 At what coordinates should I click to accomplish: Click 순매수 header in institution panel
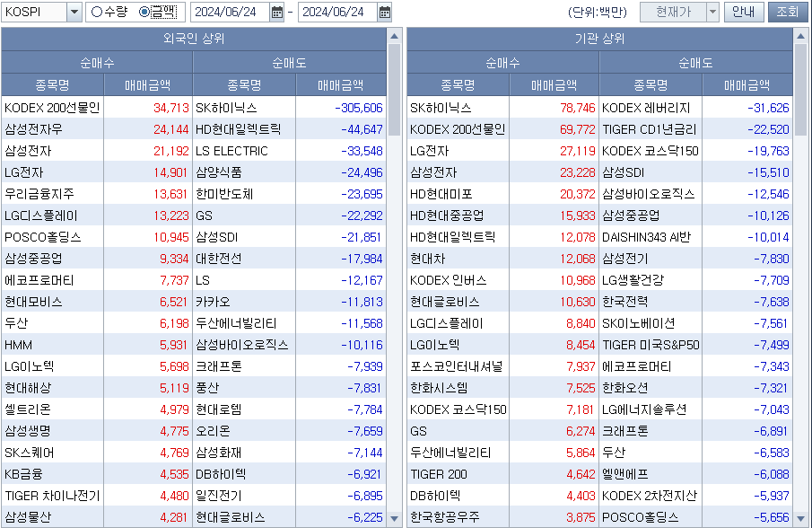click(502, 63)
